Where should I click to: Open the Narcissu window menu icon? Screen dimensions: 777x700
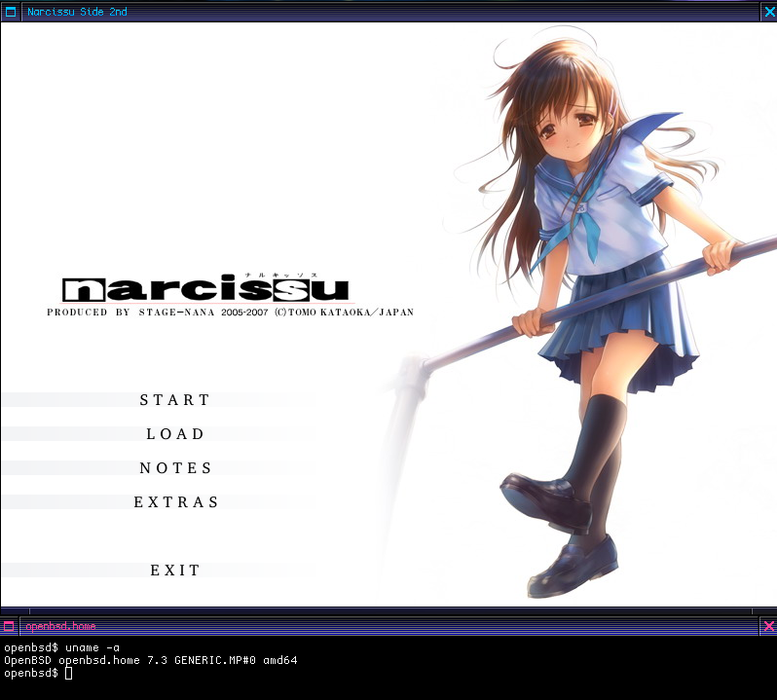10,13
